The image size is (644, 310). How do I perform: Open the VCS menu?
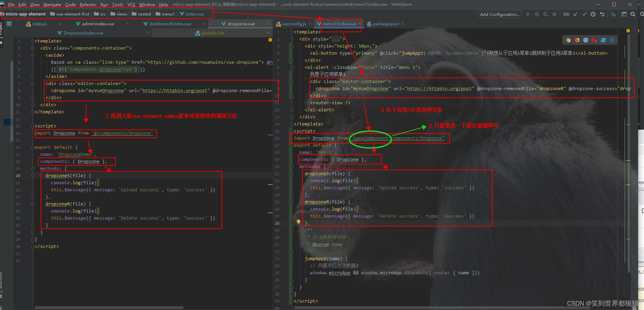click(x=131, y=4)
